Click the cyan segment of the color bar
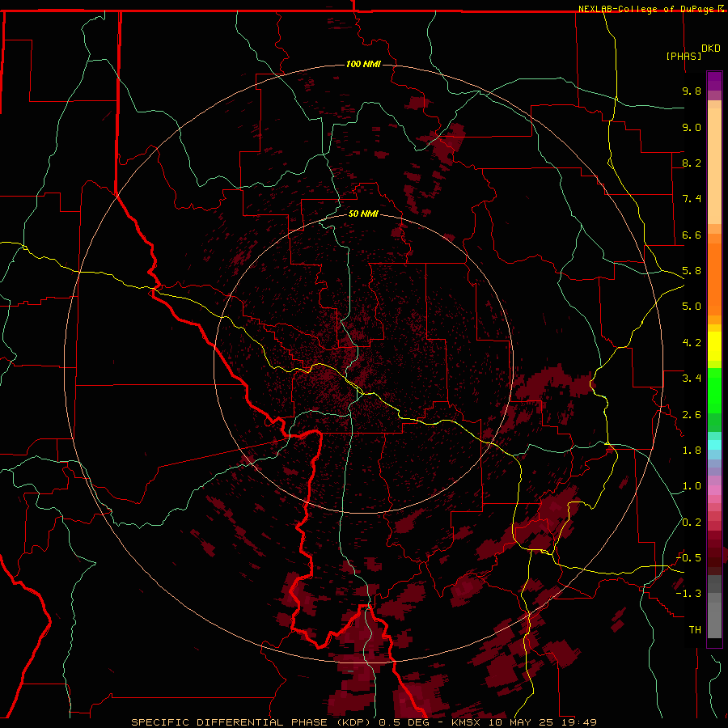Image resolution: width=728 pixels, height=728 pixels. tap(714, 445)
